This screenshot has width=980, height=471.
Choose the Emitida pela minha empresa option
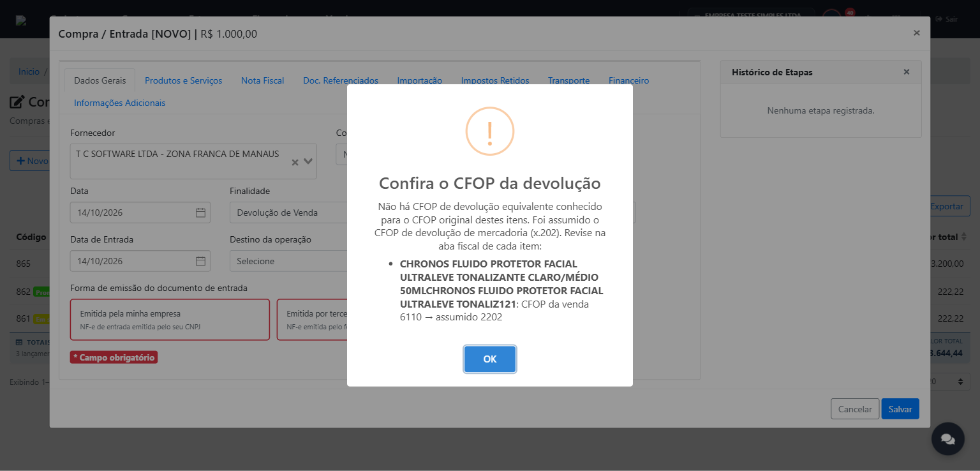(x=170, y=320)
